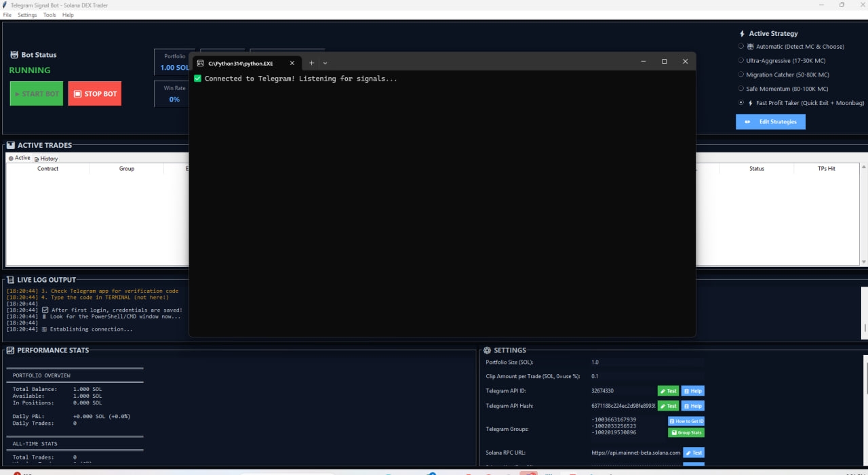Open the Tools menu
The height and width of the screenshot is (475, 868).
click(x=50, y=15)
